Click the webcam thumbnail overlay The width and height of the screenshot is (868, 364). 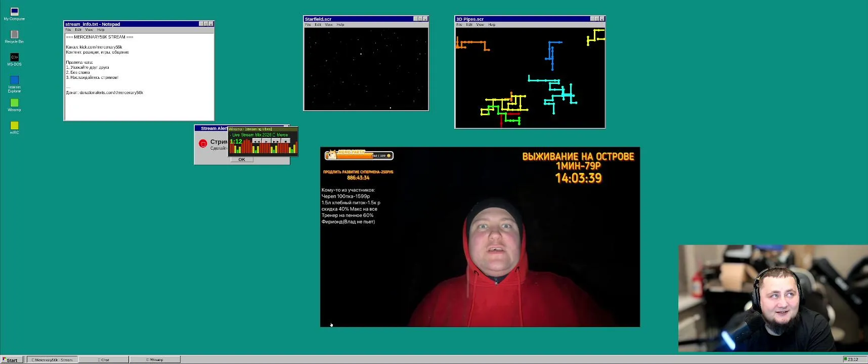point(773,298)
